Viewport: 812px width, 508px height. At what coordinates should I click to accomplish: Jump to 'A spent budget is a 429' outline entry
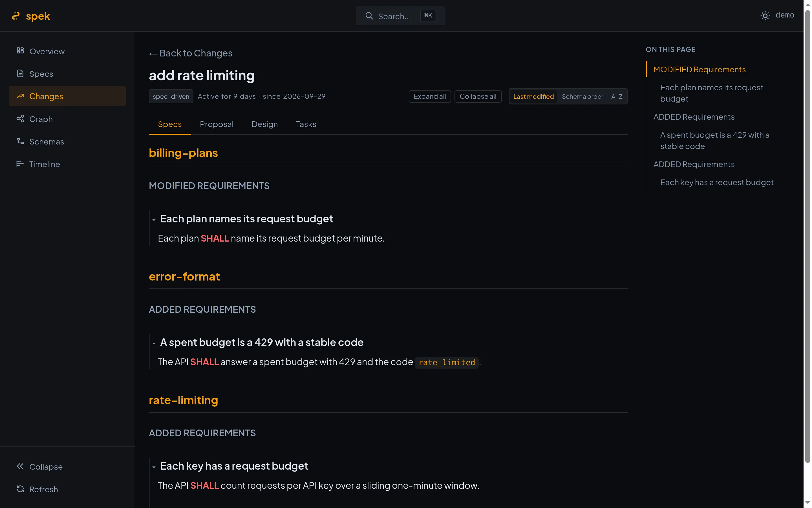(x=714, y=141)
